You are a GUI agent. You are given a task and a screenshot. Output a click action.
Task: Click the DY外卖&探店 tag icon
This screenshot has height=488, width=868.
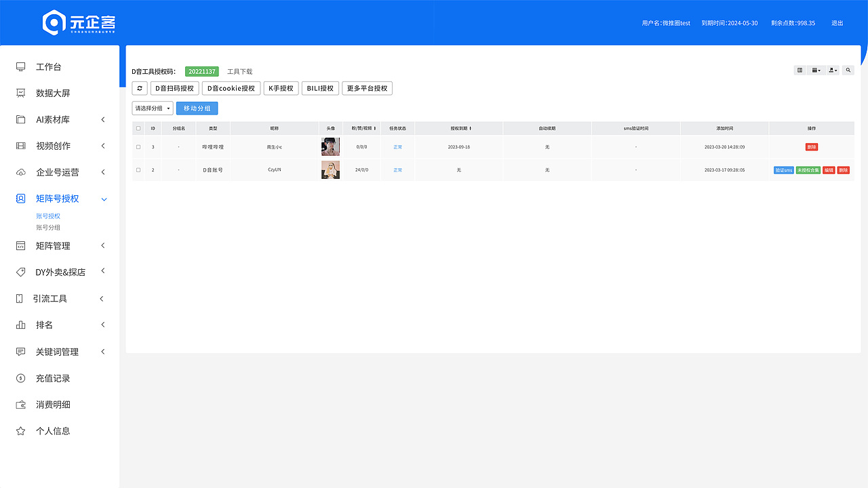coord(21,272)
